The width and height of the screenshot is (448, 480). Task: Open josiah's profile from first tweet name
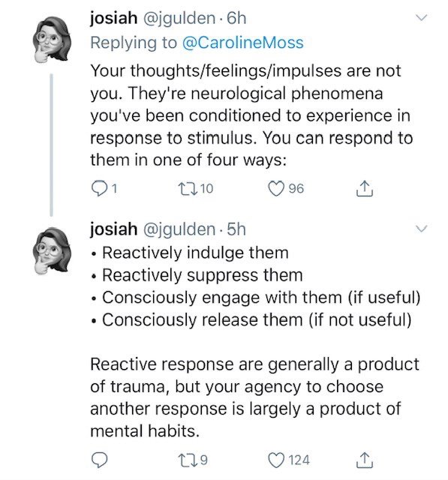pyautogui.click(x=113, y=18)
